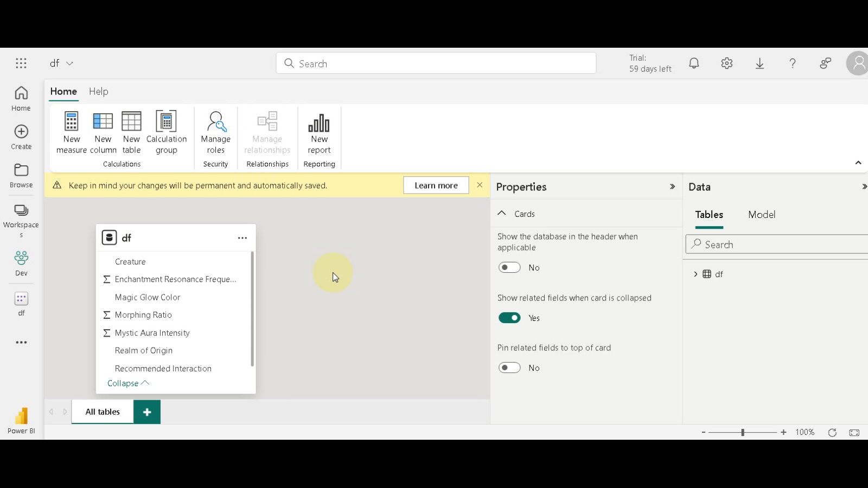Add a new layout tab with plus
The image size is (868, 488).
pos(147,412)
